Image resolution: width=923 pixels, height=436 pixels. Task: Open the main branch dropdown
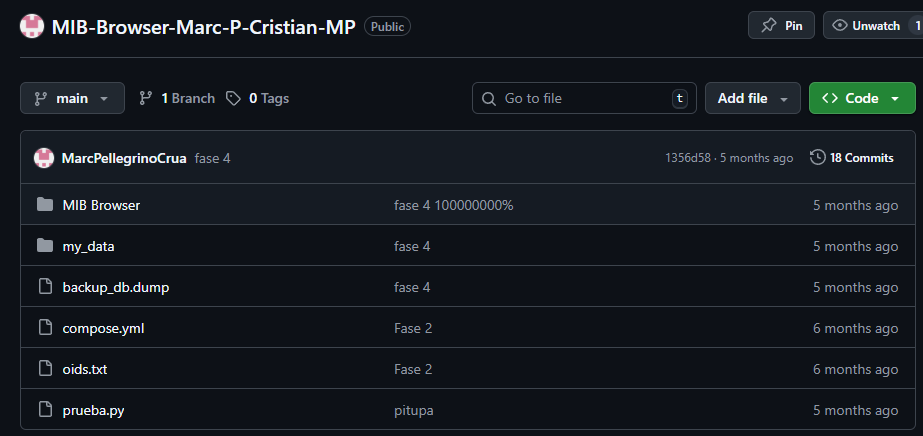coord(72,98)
